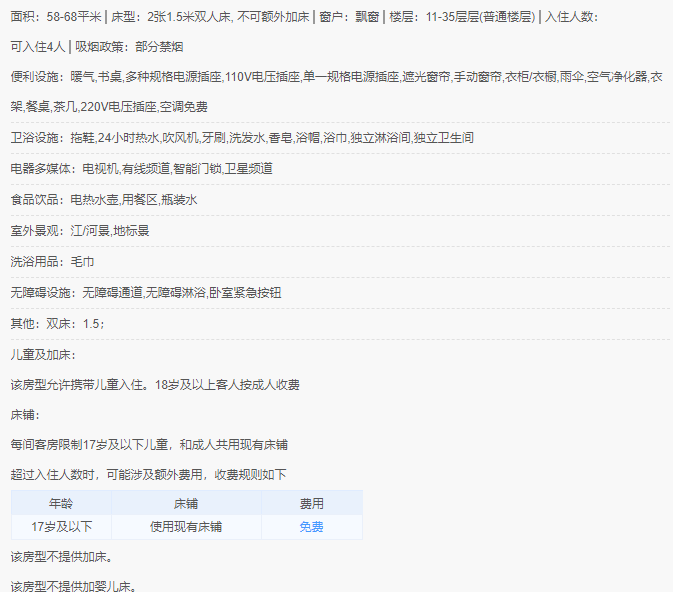
Task: Click the 独立卫生间 amenity text
Action: [443, 138]
